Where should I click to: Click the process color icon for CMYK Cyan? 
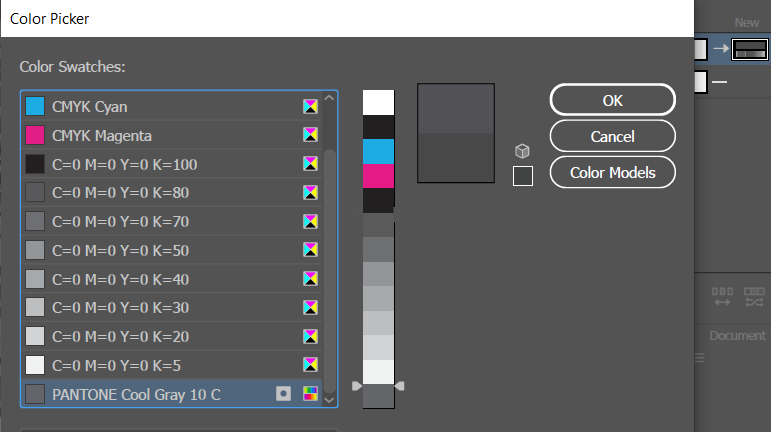point(311,106)
